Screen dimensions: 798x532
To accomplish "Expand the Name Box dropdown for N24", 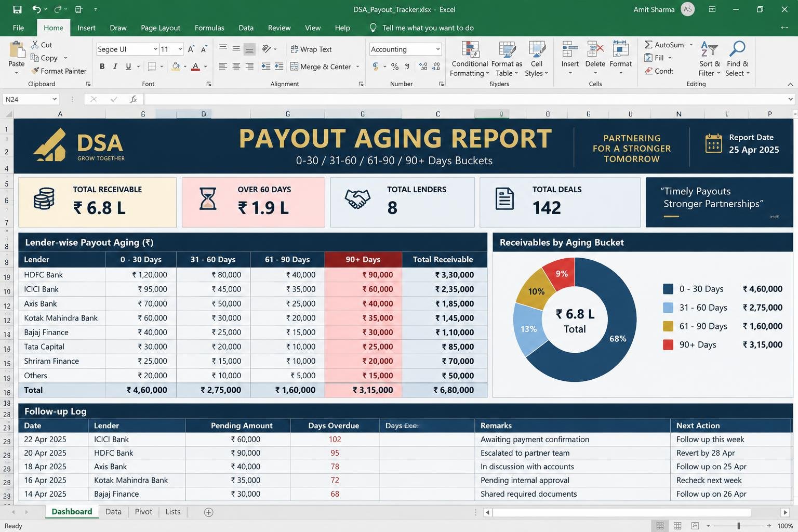I will [54, 99].
